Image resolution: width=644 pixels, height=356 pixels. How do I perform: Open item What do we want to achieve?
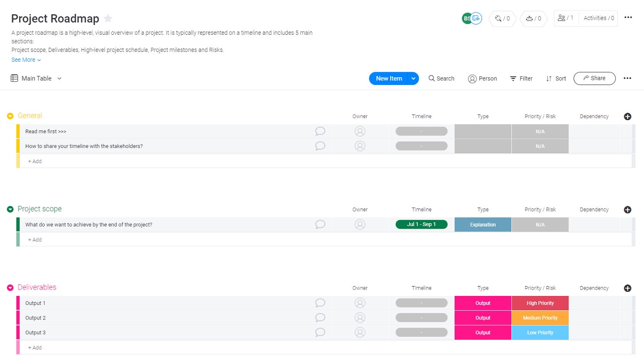88,225
